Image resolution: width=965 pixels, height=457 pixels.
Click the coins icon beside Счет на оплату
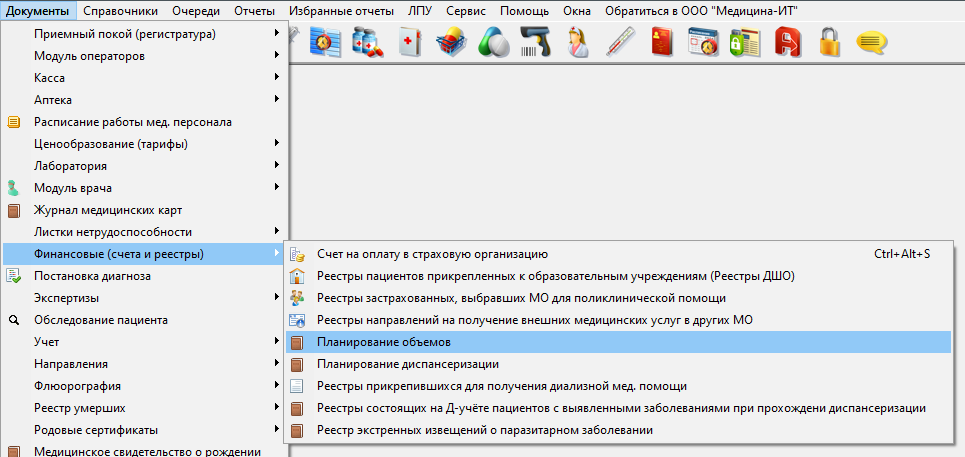click(x=297, y=254)
